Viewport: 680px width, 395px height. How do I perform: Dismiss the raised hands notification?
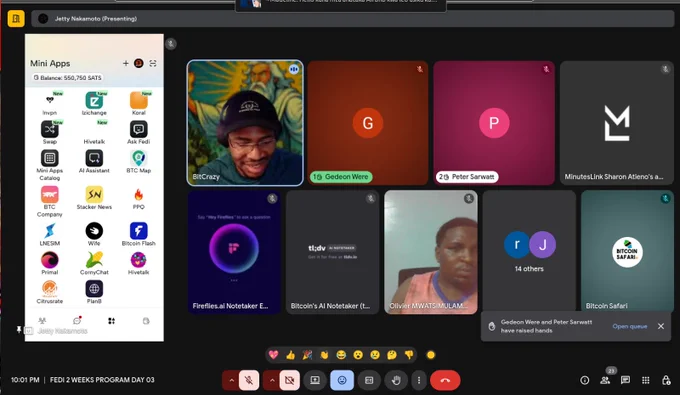click(x=660, y=326)
